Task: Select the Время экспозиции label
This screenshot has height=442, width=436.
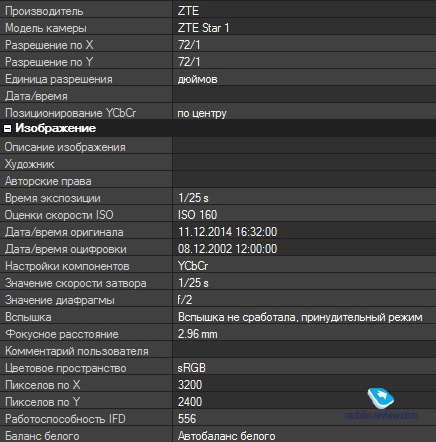Action: [53, 198]
